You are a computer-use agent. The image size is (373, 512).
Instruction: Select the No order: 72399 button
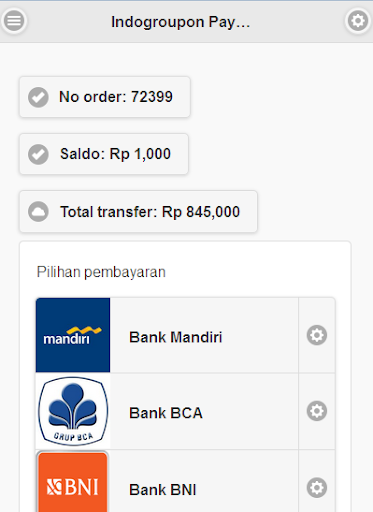tap(105, 97)
